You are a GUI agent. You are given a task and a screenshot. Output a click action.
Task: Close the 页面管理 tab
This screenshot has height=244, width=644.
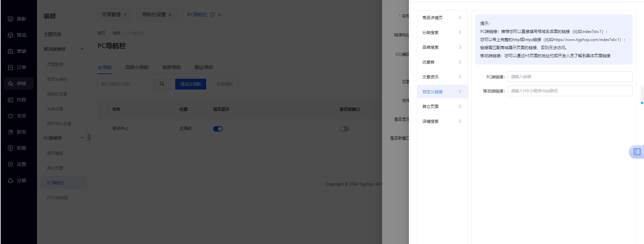pyautogui.click(x=125, y=14)
